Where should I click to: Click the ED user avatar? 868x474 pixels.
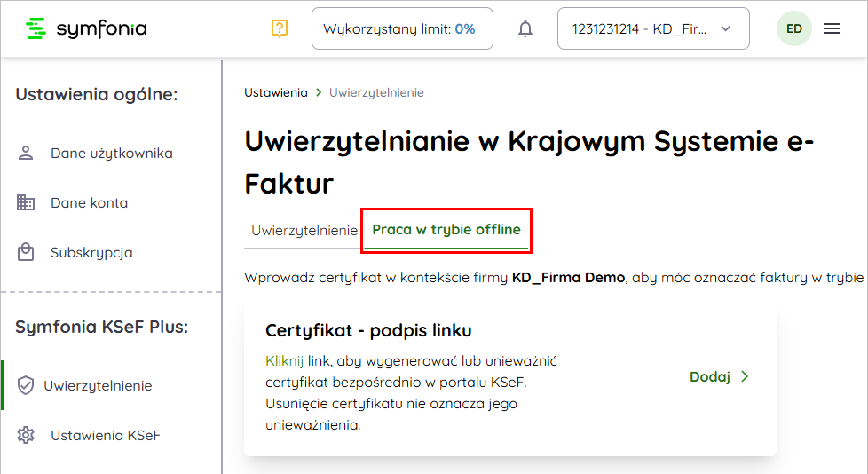point(793,28)
